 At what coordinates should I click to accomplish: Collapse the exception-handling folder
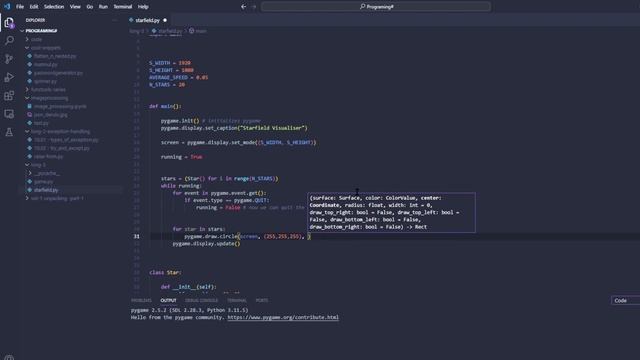[60, 131]
